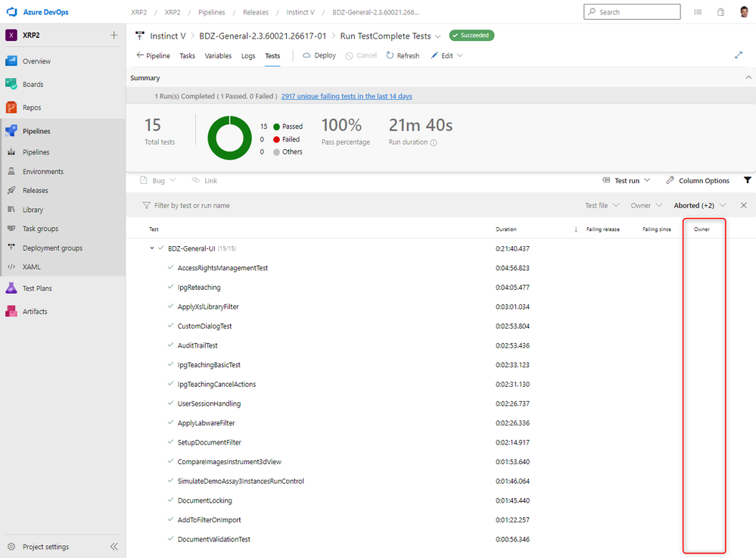756x558 pixels.
Task: Open the unique failing tests link
Action: click(347, 96)
